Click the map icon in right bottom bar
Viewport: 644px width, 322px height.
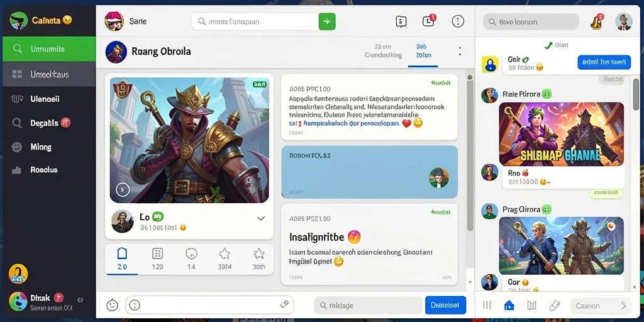click(x=532, y=305)
